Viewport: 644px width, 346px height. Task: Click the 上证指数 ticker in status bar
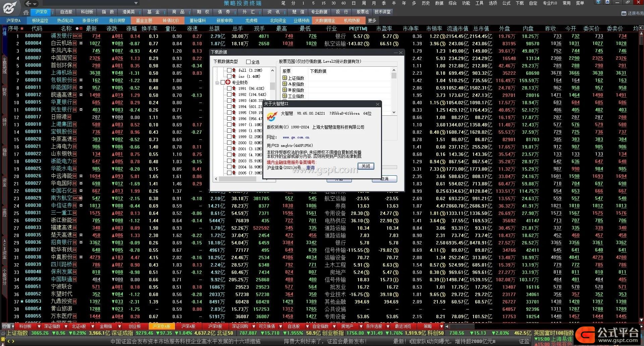(17, 333)
